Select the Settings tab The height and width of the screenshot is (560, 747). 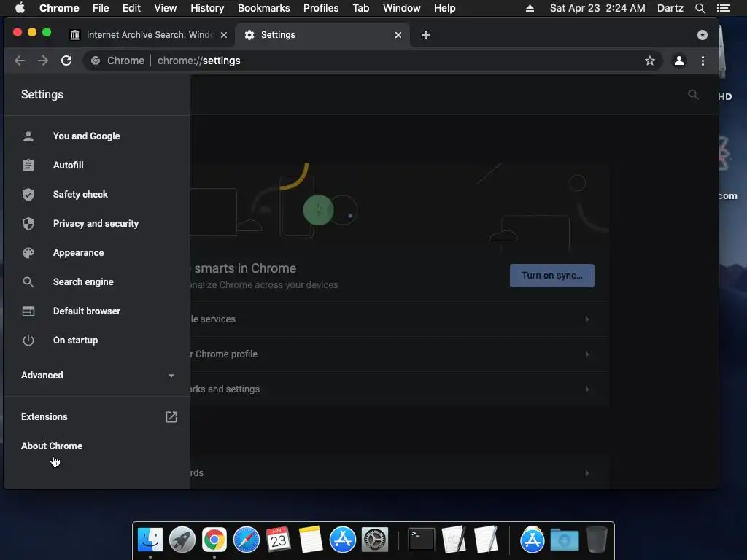322,35
